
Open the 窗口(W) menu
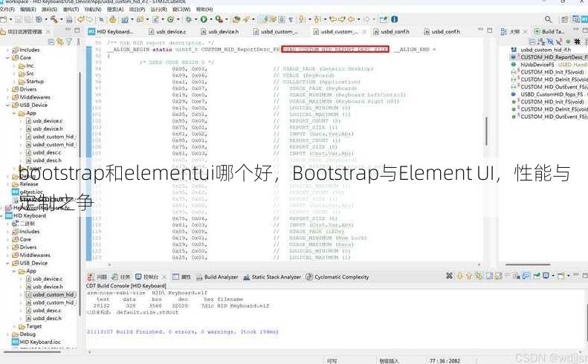(x=181, y=9)
